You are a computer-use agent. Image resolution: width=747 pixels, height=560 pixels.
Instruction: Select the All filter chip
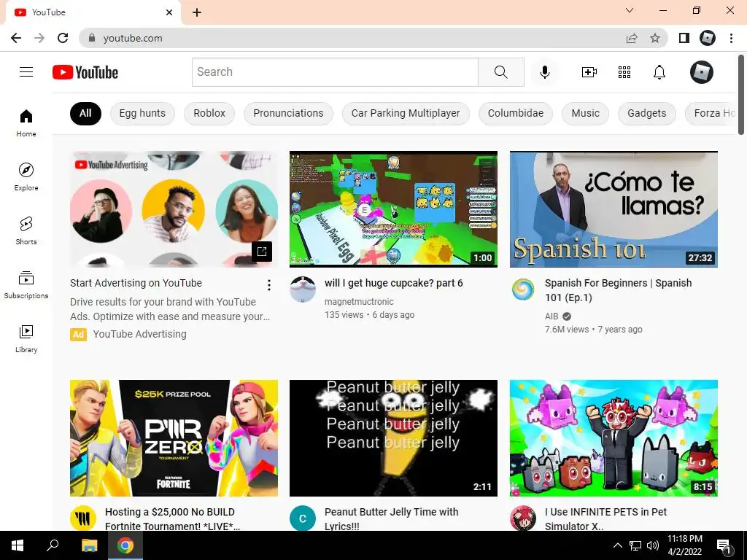tap(85, 113)
